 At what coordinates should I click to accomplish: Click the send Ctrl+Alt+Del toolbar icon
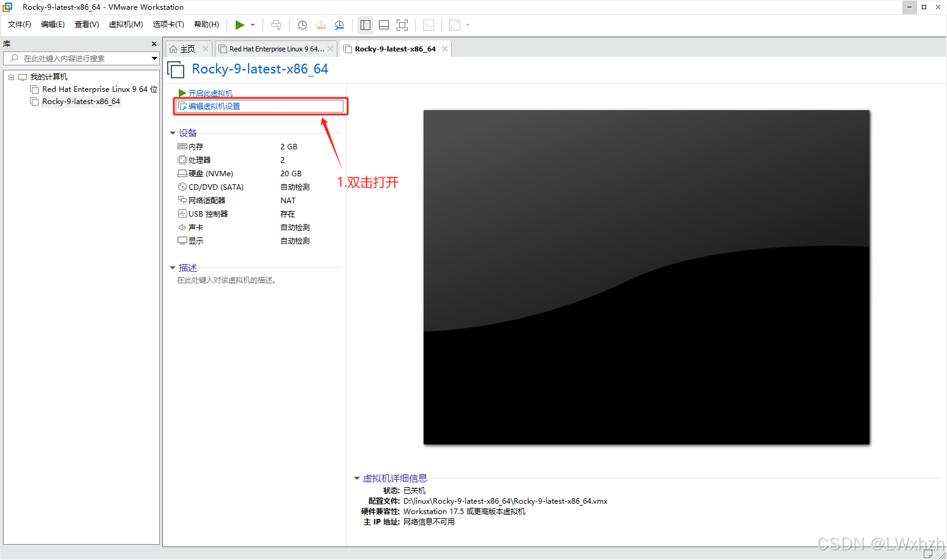click(276, 25)
